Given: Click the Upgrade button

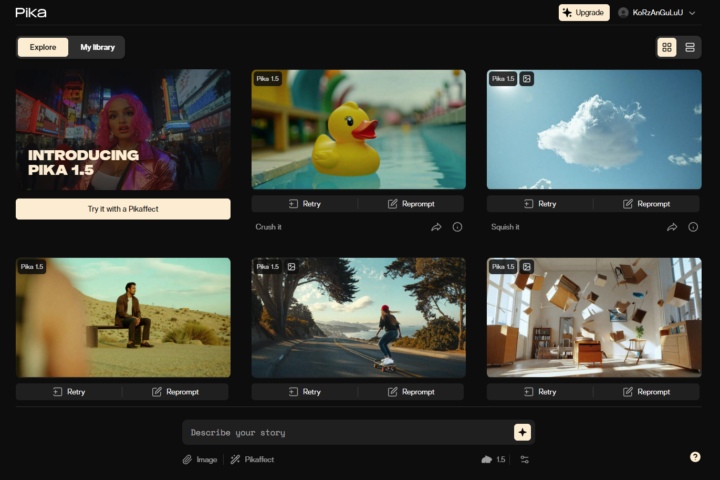Looking at the screenshot, I should point(584,12).
